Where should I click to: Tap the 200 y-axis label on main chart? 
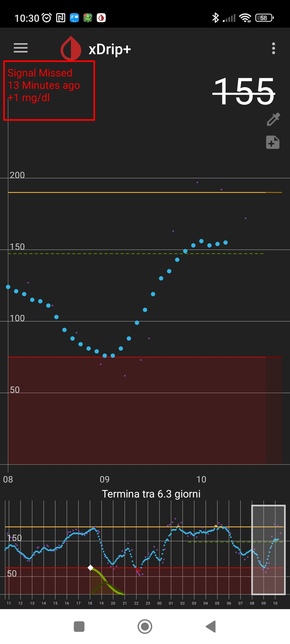click(x=17, y=175)
